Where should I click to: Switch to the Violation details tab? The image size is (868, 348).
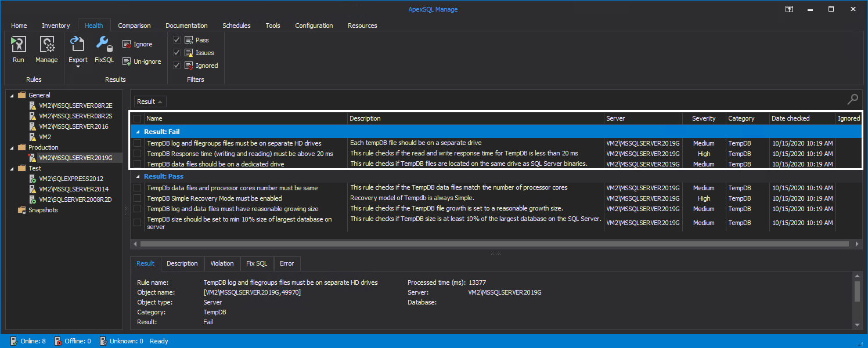[x=222, y=263]
